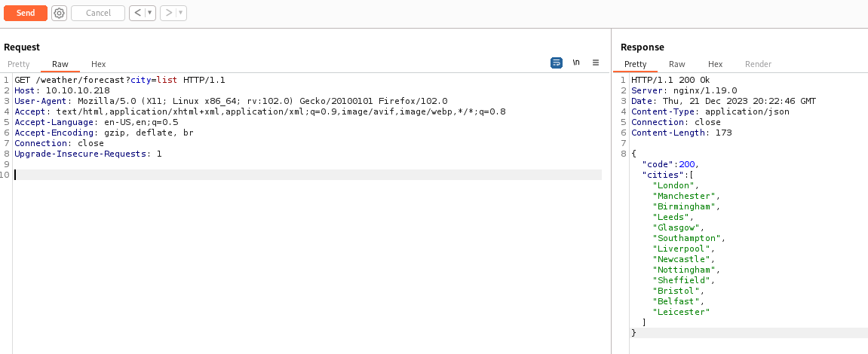
Task: Switch Request view to Hex tab
Action: (x=99, y=65)
